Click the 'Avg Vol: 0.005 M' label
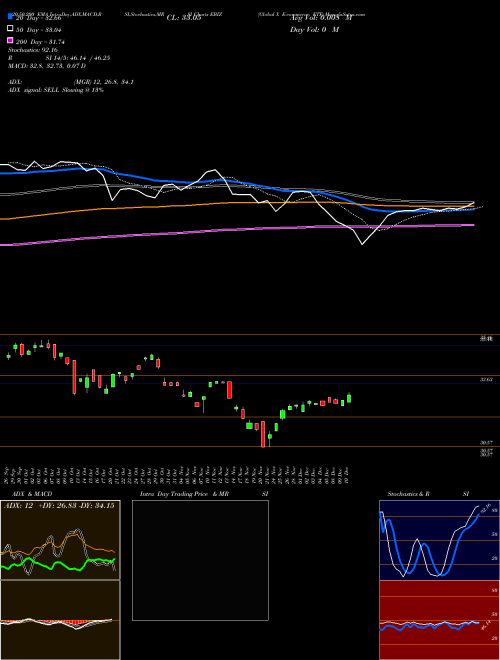The width and height of the screenshot is (500, 660). 320,18
